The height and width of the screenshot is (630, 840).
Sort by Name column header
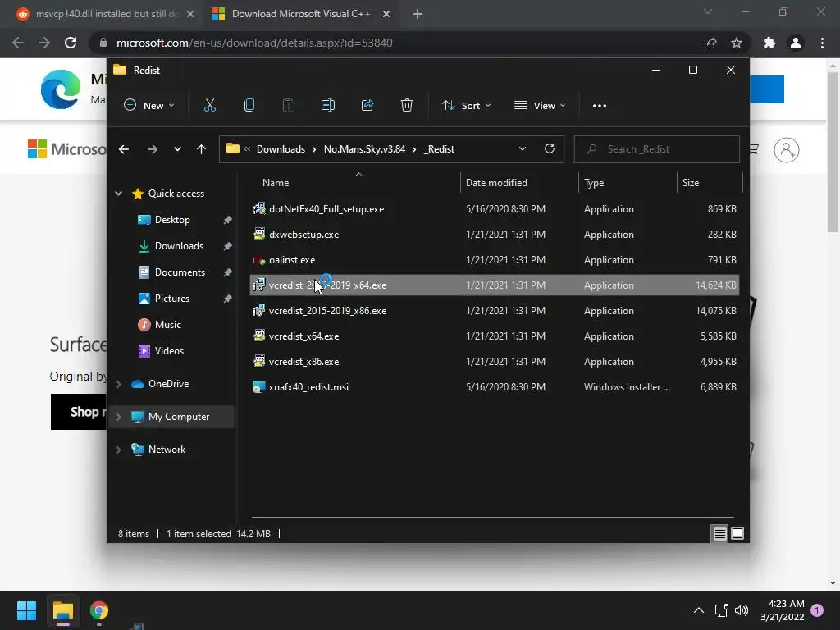tap(355, 183)
